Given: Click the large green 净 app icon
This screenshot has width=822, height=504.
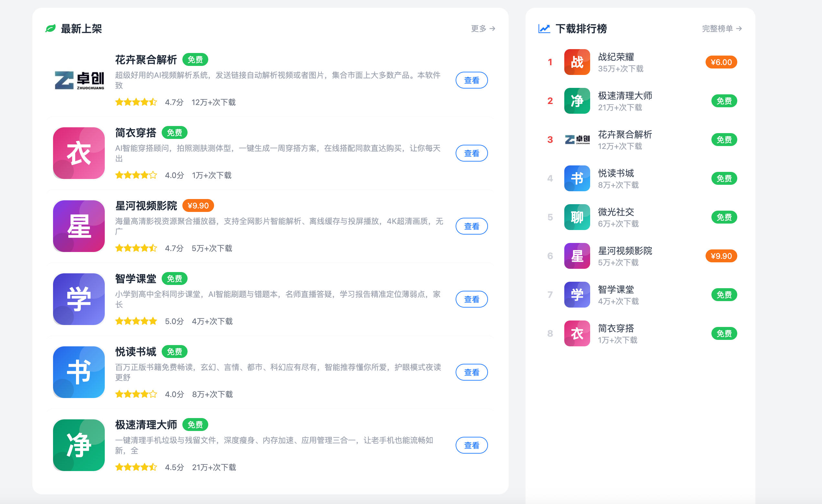Looking at the screenshot, I should [x=79, y=445].
